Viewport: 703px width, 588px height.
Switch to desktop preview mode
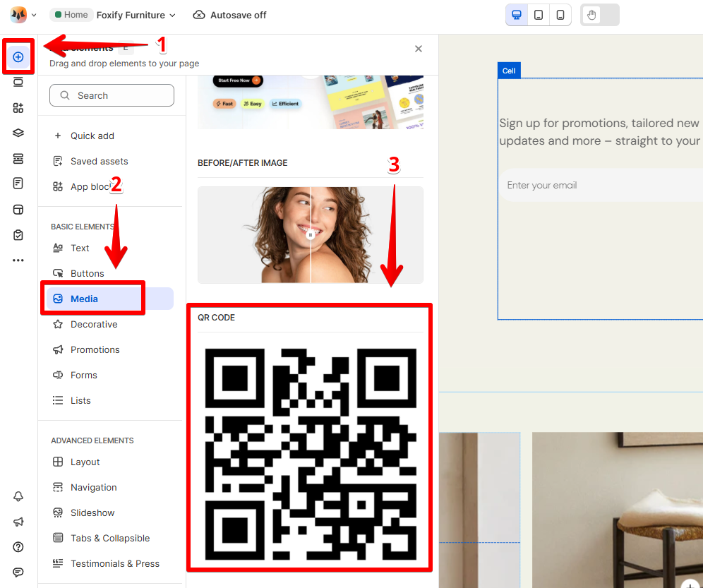coord(517,15)
